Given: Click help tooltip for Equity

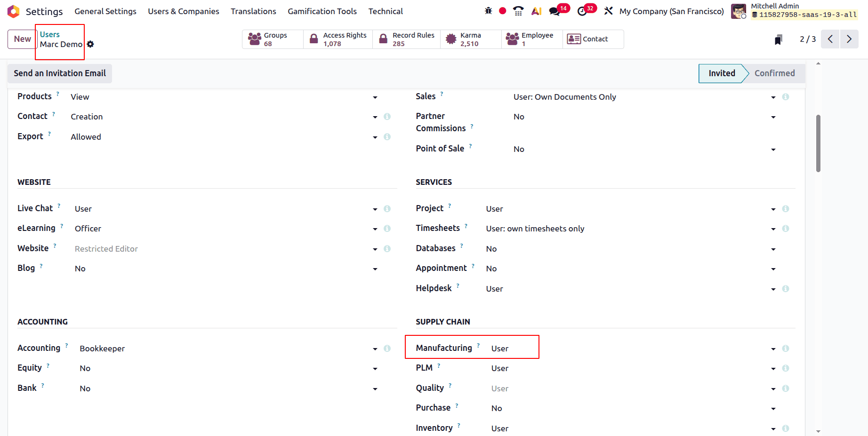Looking at the screenshot, I should coord(48,365).
